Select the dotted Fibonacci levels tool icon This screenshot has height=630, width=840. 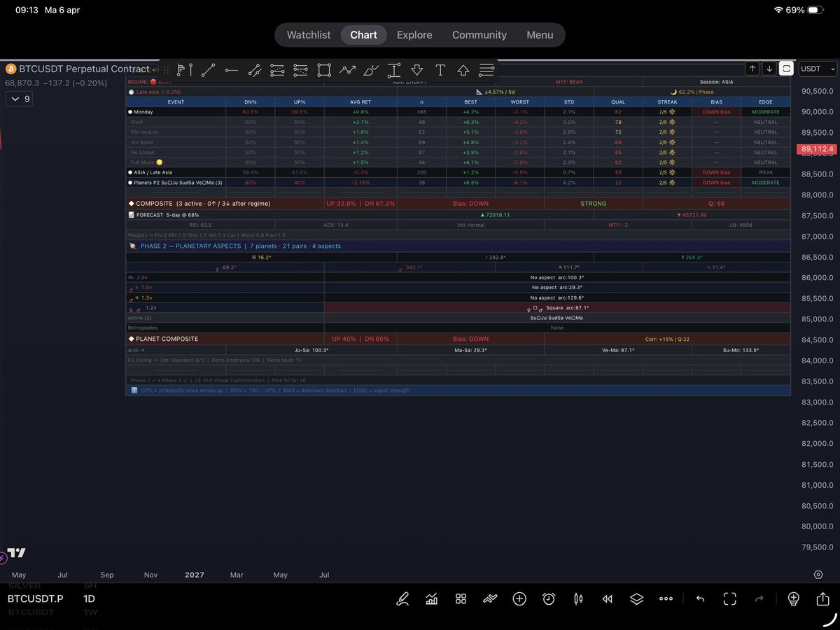point(300,69)
